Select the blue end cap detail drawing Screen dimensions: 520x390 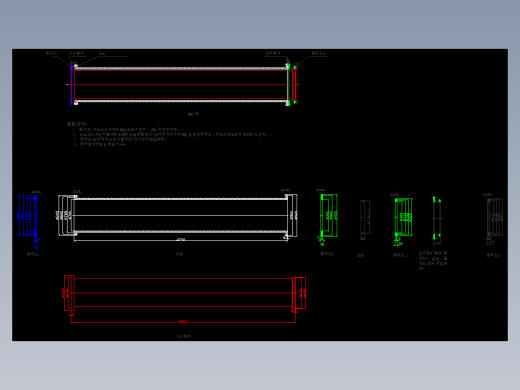point(29,219)
